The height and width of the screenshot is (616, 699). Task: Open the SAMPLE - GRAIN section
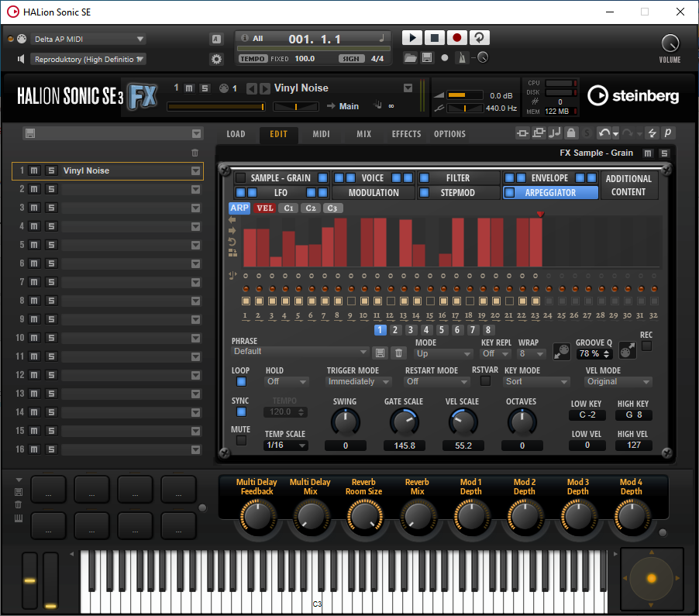(x=281, y=178)
